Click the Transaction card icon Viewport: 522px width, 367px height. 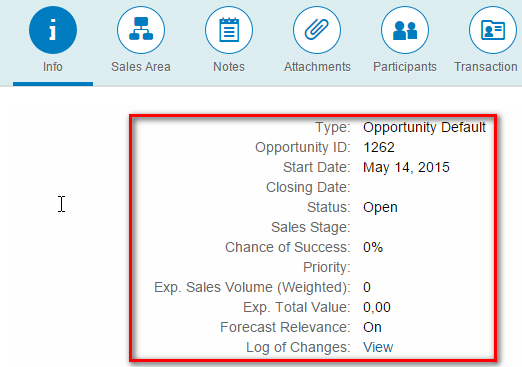click(x=493, y=30)
